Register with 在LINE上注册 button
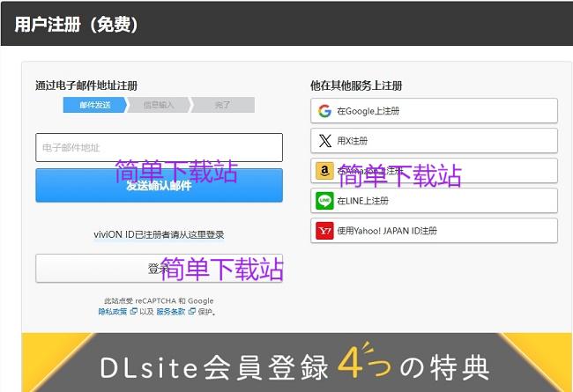 tap(434, 201)
